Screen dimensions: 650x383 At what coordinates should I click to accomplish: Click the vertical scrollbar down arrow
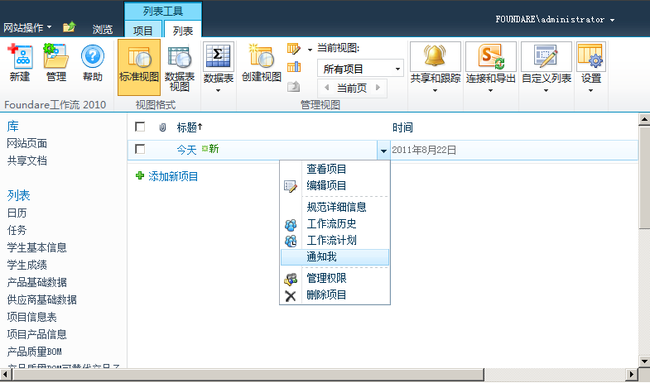[644, 361]
